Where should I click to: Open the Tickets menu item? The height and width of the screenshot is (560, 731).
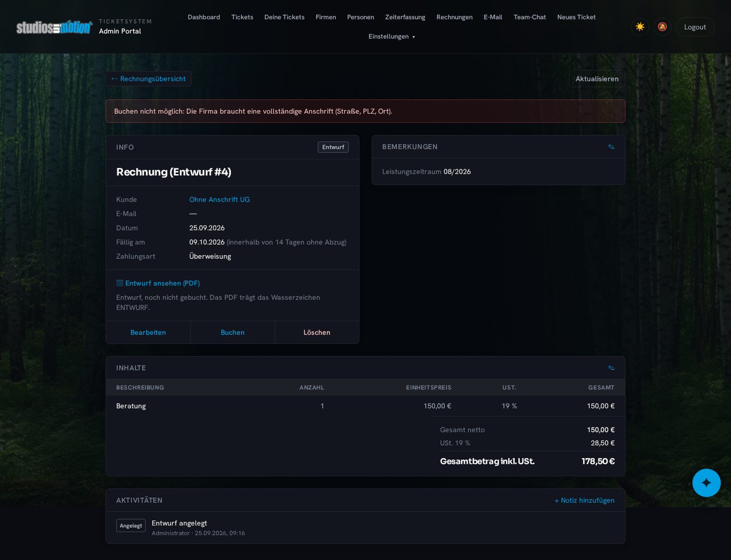click(x=242, y=17)
